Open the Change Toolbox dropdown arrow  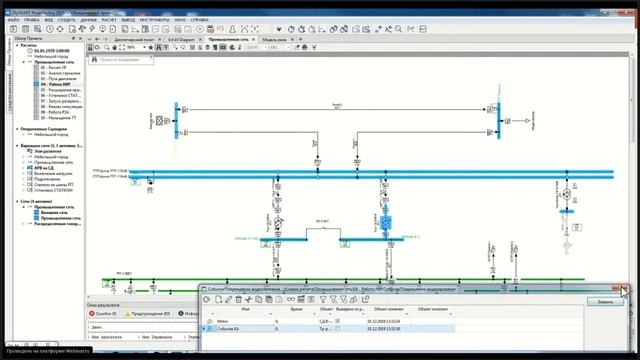coord(279,29)
